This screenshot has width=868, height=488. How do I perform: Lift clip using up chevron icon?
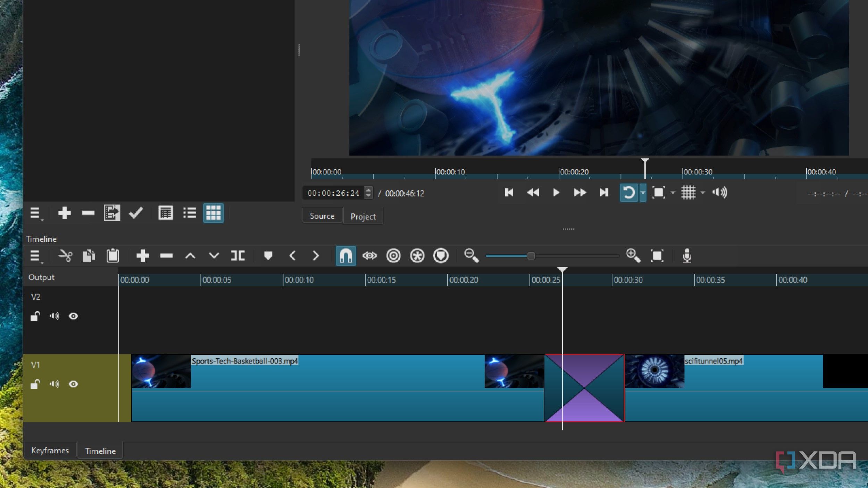(190, 256)
